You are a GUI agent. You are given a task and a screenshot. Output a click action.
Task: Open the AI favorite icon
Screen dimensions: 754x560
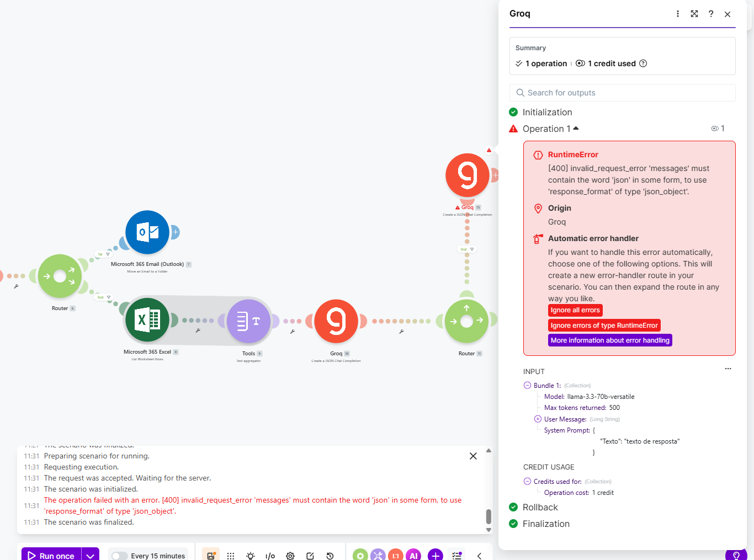tap(413, 556)
